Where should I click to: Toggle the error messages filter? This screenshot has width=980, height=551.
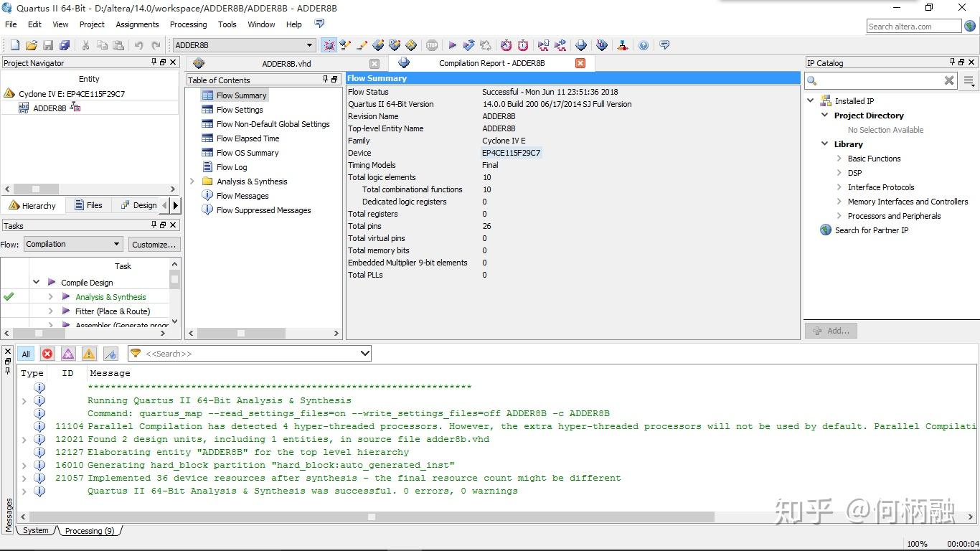coord(47,354)
